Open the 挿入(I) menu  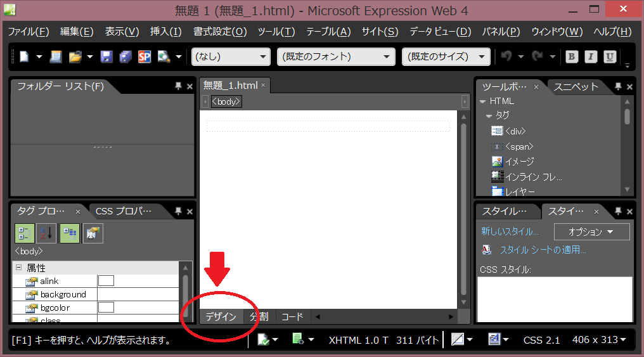[166, 32]
